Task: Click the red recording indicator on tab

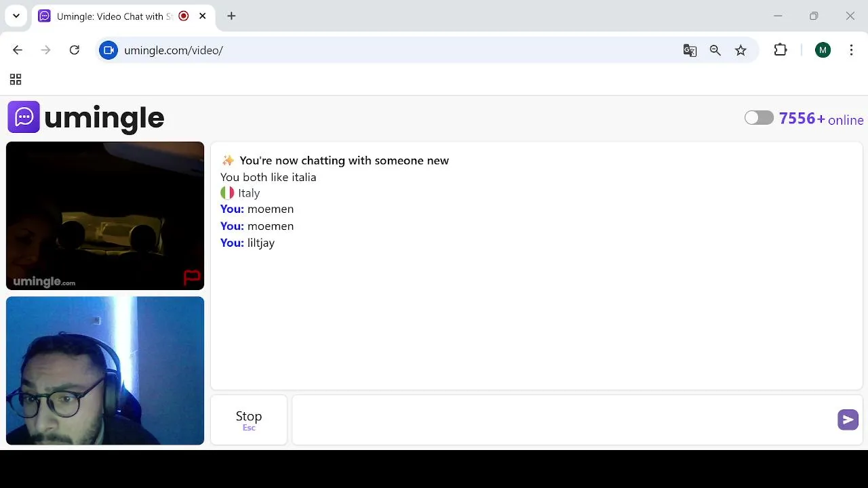Action: (x=184, y=16)
